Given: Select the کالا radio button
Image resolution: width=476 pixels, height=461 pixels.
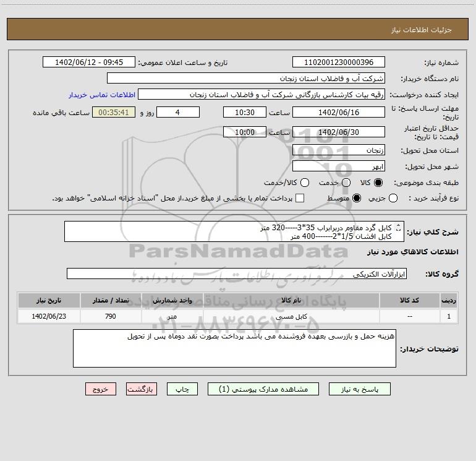Looking at the screenshot, I should pyautogui.click(x=378, y=183).
